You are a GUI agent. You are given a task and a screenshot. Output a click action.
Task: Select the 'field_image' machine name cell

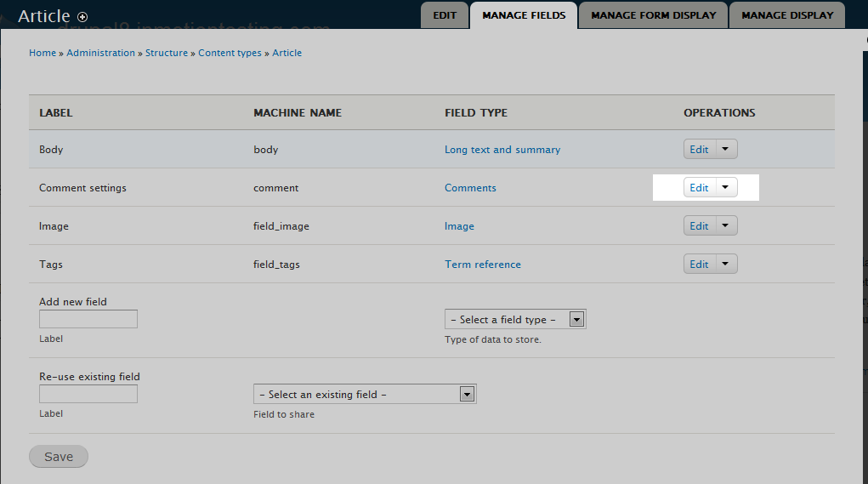click(281, 226)
